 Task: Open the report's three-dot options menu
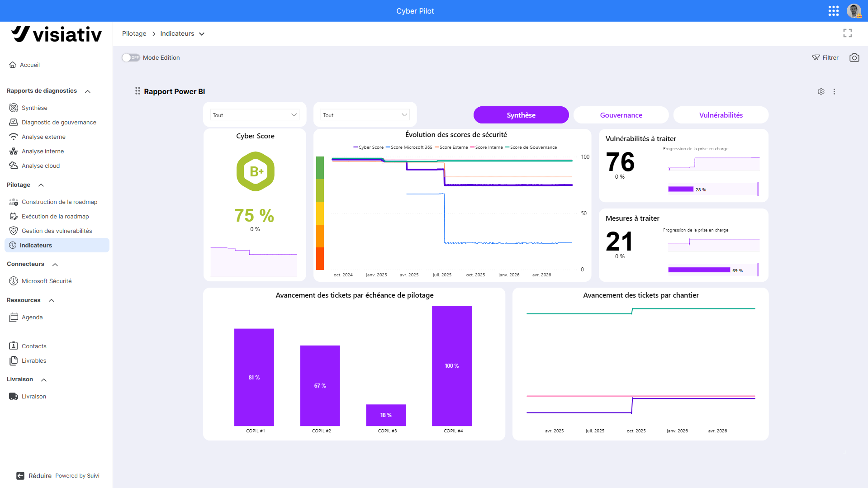point(835,91)
